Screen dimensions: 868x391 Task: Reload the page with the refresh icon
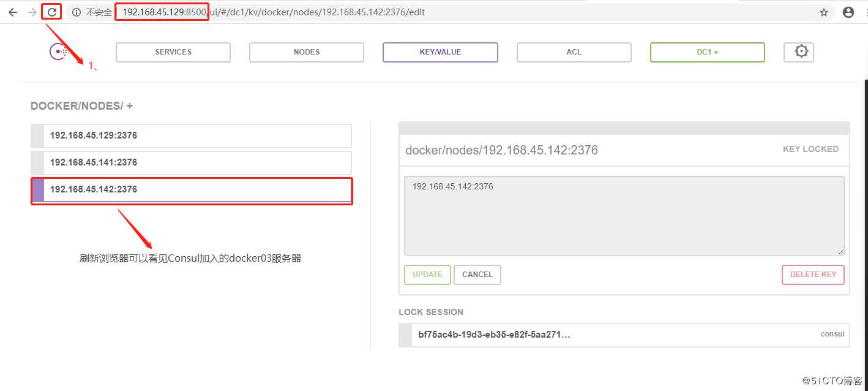point(52,12)
